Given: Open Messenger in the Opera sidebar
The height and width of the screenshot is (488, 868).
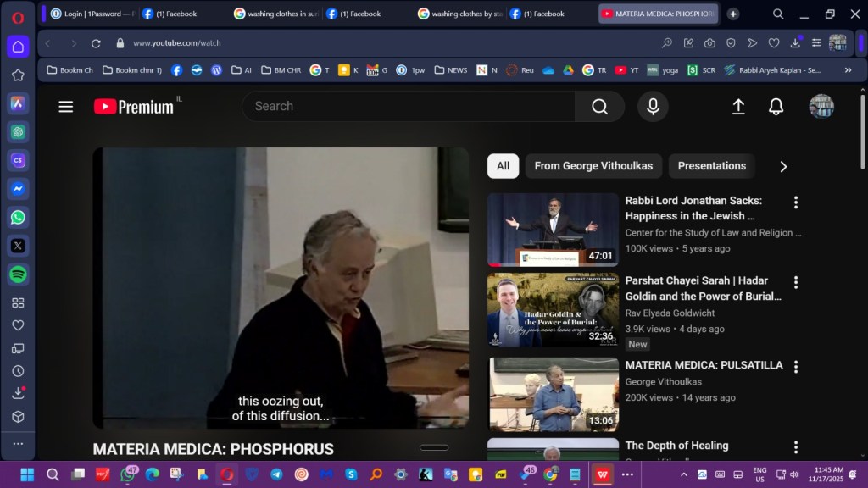Looking at the screenshot, I should 18,189.
